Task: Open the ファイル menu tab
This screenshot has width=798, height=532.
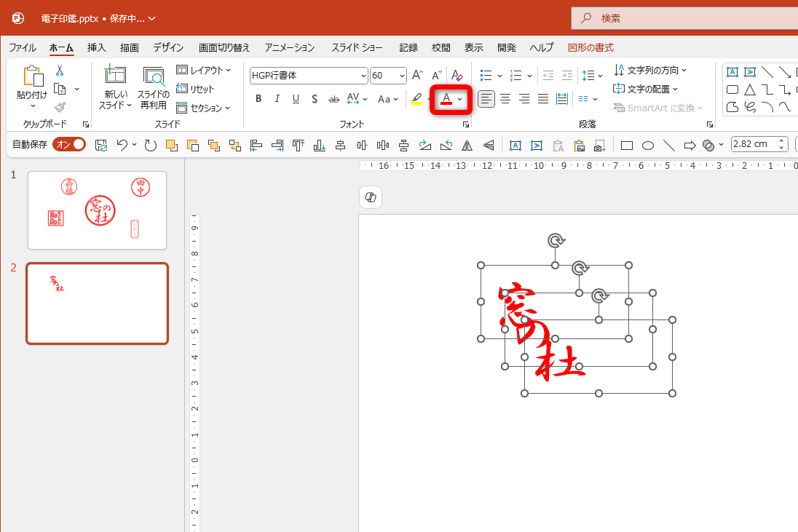Action: pos(23,48)
